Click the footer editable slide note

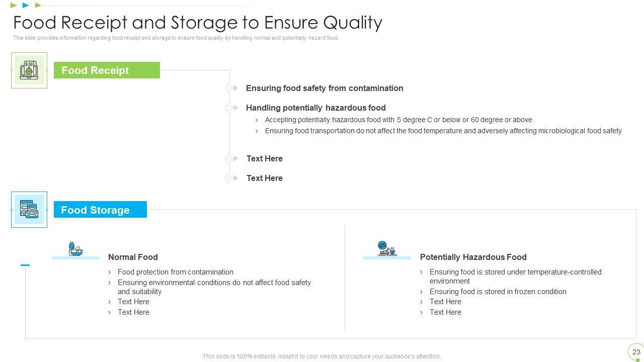(321, 356)
